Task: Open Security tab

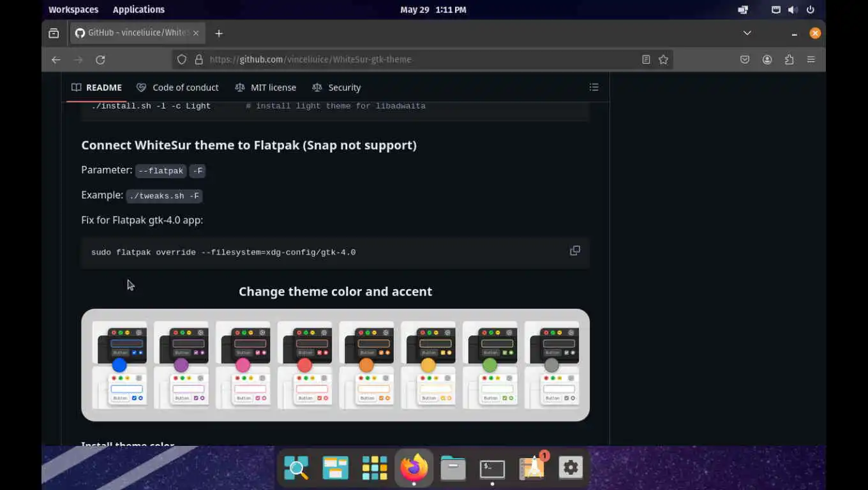Action: 336,87
